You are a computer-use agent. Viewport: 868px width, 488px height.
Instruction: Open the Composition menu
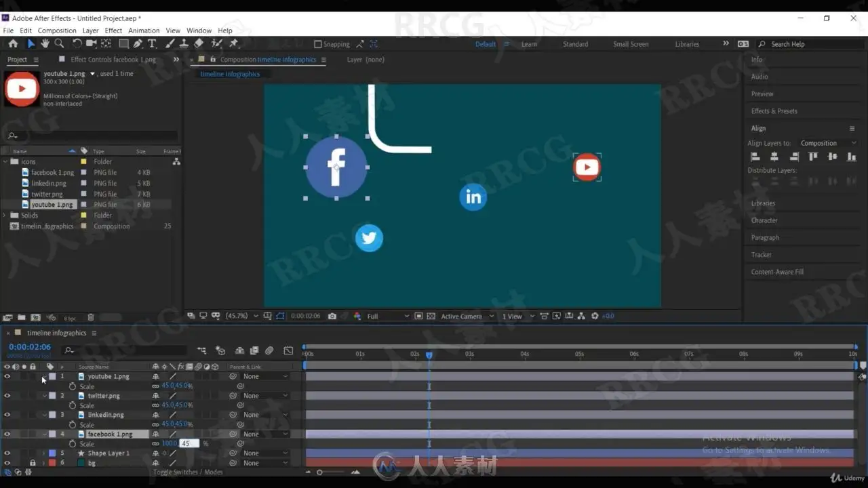pyautogui.click(x=57, y=30)
